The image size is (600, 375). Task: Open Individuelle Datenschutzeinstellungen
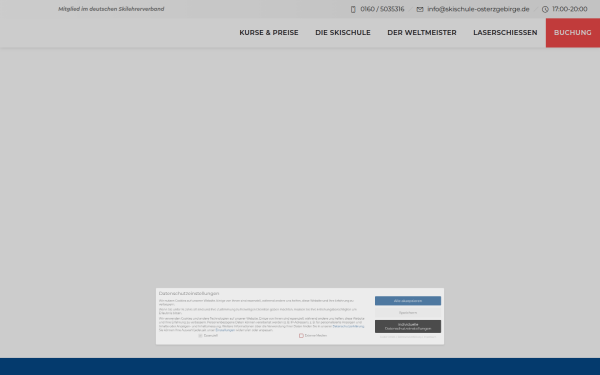tap(408, 326)
